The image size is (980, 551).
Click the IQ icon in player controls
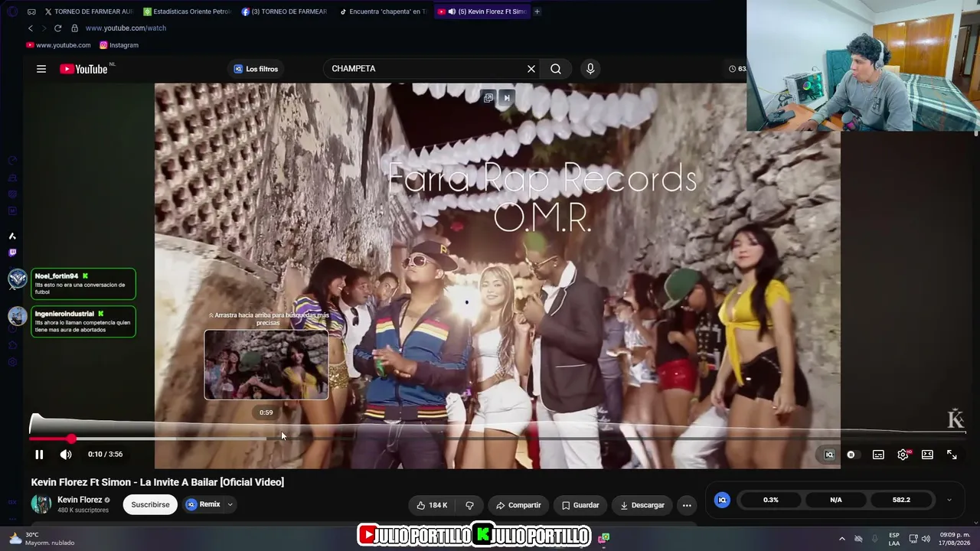click(828, 455)
